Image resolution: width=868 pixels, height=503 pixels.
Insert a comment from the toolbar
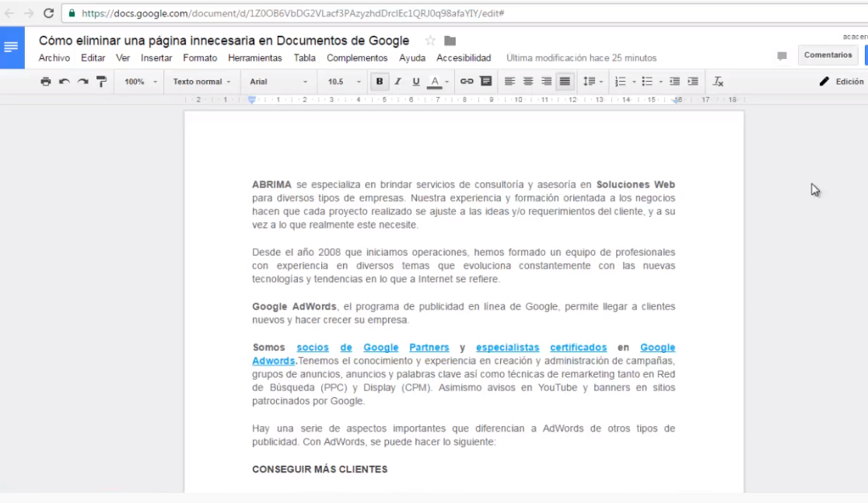(x=486, y=82)
